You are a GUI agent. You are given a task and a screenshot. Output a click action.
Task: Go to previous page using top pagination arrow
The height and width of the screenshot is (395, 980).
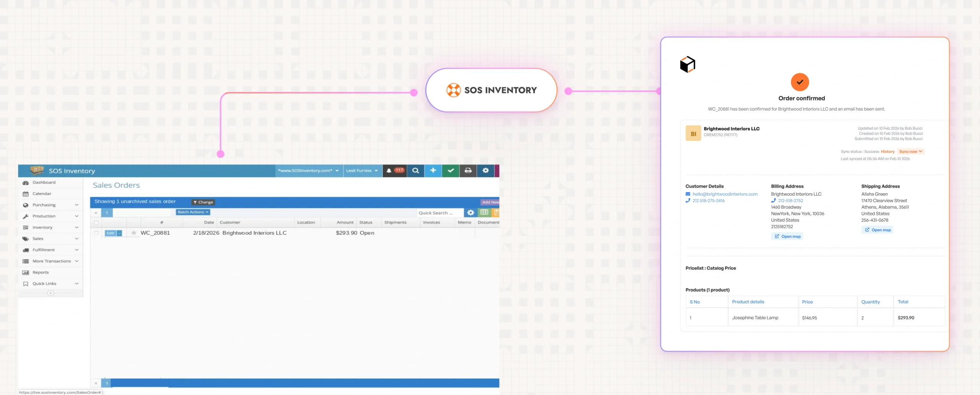[x=96, y=213]
